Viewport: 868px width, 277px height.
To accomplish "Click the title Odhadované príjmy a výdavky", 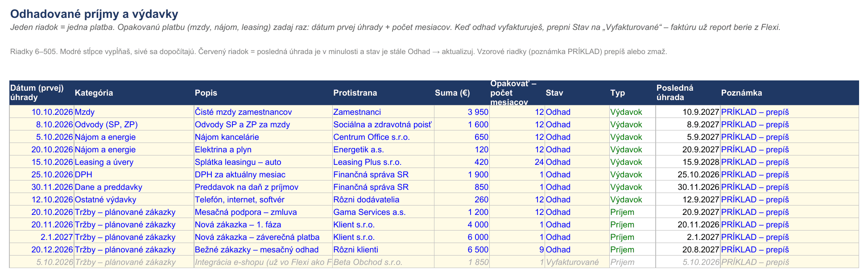I will (x=94, y=14).
